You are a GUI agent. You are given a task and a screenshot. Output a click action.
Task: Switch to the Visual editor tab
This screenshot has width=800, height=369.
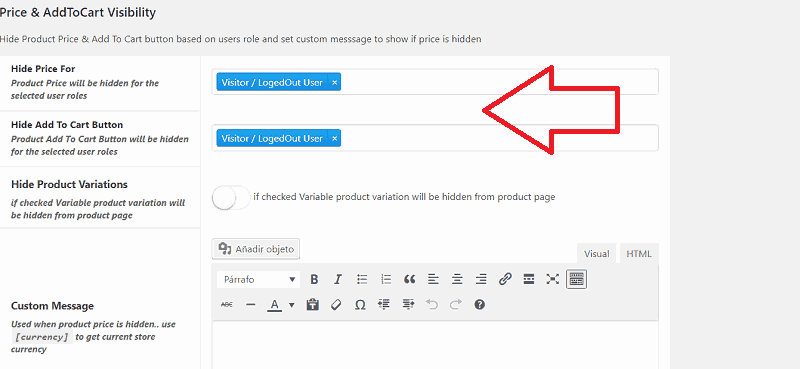(596, 254)
